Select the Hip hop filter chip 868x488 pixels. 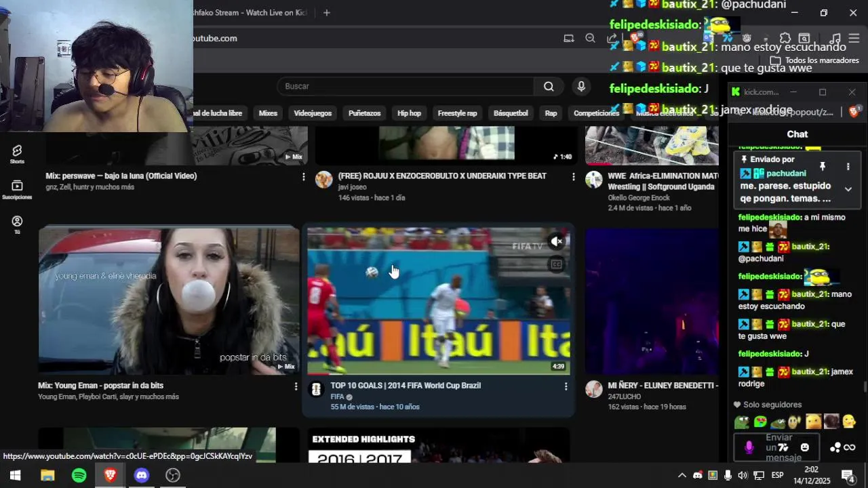tap(409, 113)
